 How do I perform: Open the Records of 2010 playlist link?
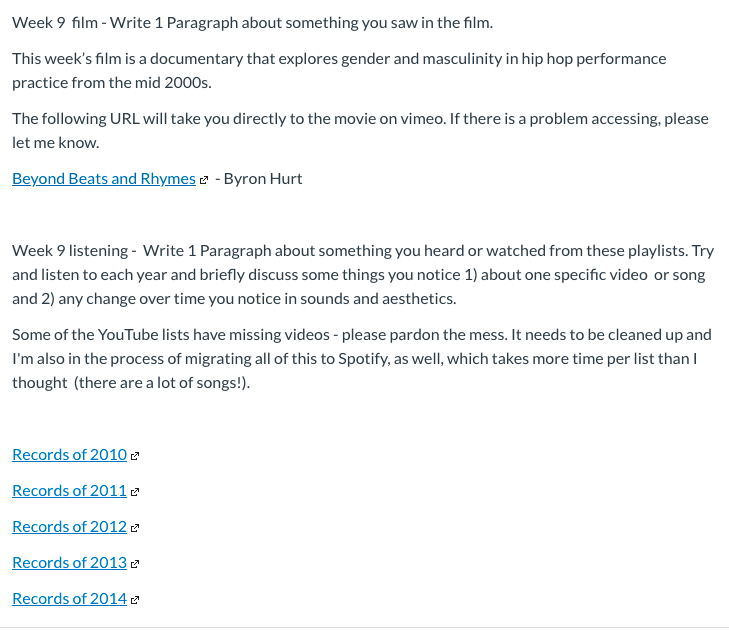(69, 455)
